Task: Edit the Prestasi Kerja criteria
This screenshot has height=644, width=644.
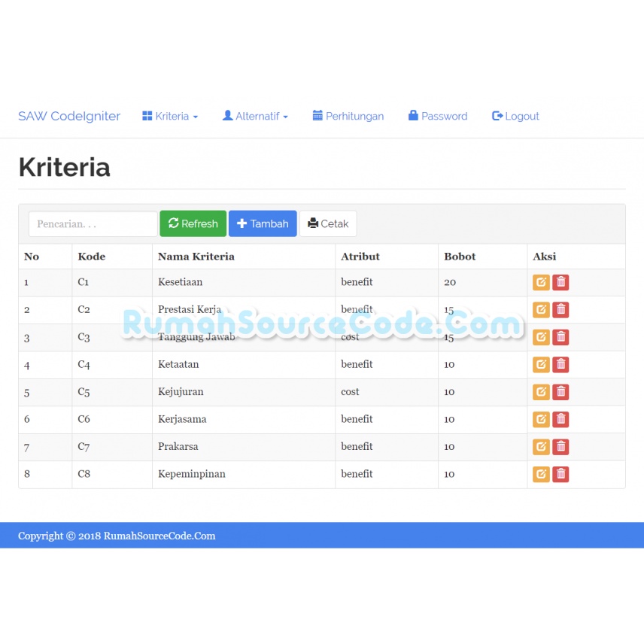Action: 541,309
